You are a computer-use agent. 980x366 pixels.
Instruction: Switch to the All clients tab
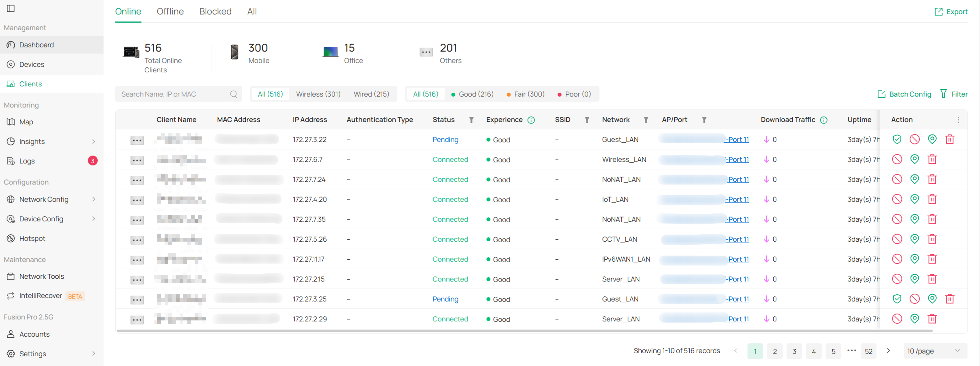coord(252,12)
